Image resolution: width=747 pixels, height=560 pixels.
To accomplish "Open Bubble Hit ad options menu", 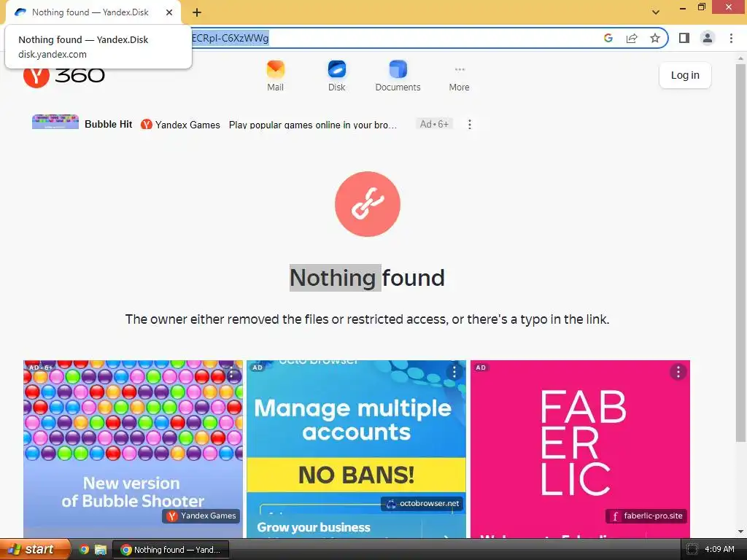I will [x=470, y=124].
